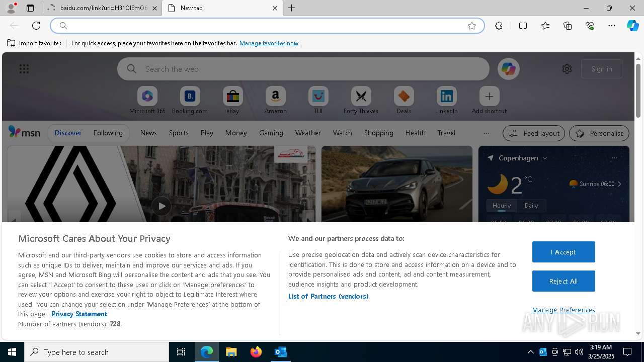Add a new shortcut tile
This screenshot has height=362, width=644.
click(x=489, y=101)
